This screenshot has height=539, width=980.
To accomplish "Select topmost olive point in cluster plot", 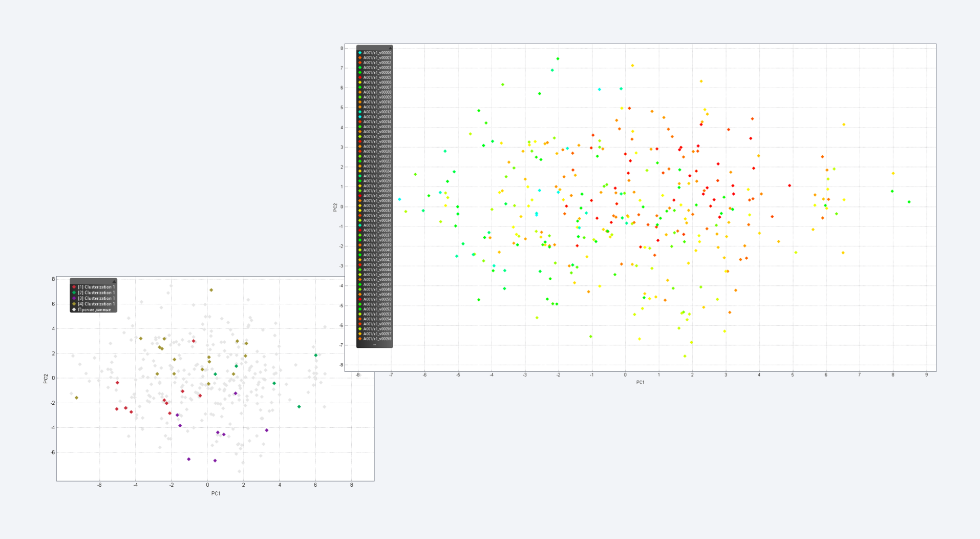I will [211, 290].
